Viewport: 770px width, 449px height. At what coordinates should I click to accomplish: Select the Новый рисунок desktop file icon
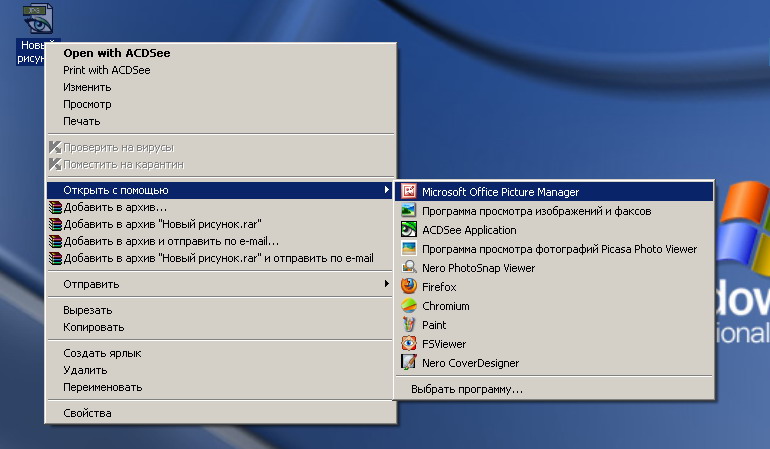click(x=38, y=19)
